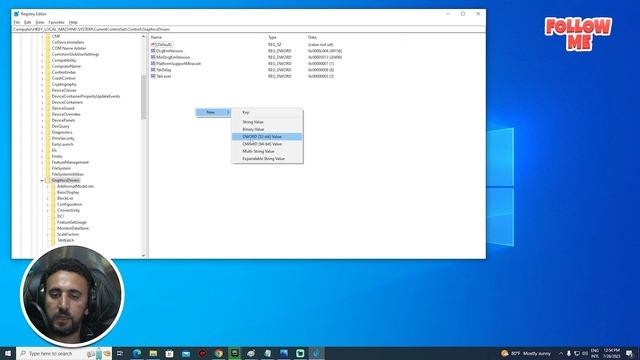Select the COM Name Arbiter key
The width and height of the screenshot is (640, 360).
coord(69,48)
